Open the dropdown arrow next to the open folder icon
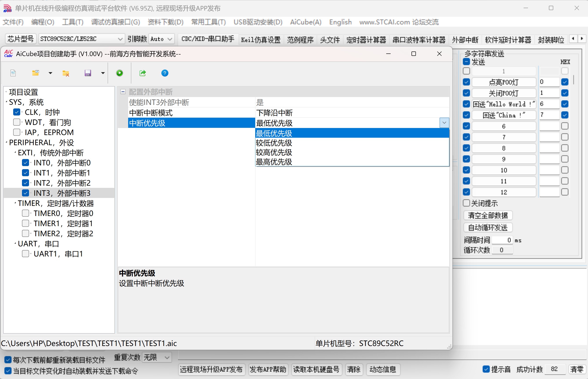Viewport: 588px width, 379px height. (50, 73)
